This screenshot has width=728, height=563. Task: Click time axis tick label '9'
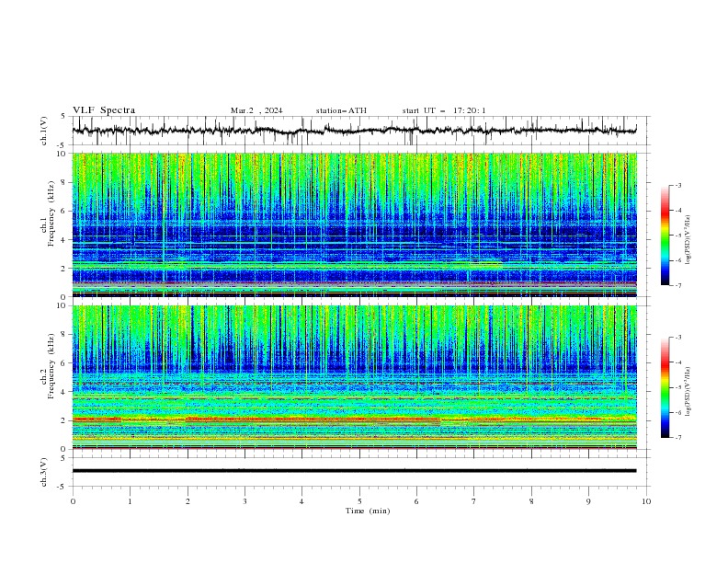point(588,501)
